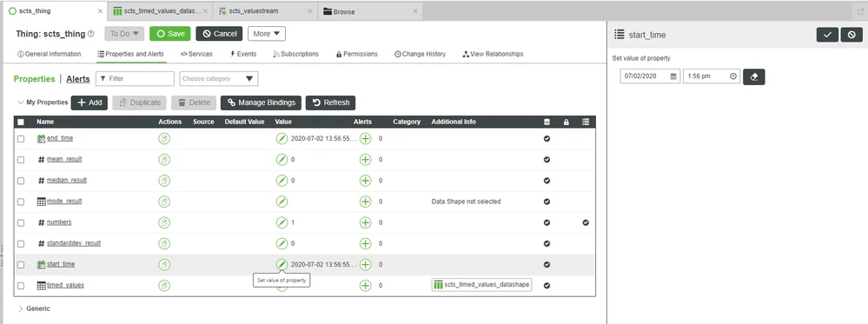This screenshot has width=868, height=324.
Task: Add alert plus icon for standarddev_result
Action: (365, 244)
